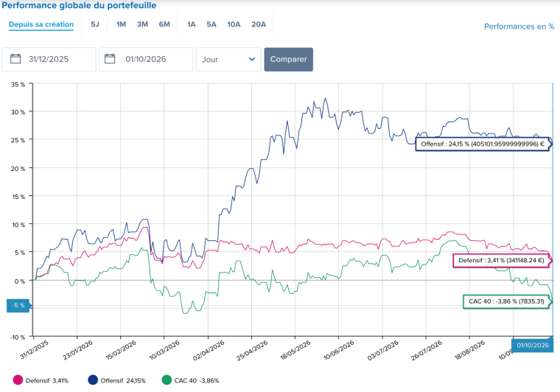Screen dimensions: 560x392
Task: Open the Jour granularity dropdown
Action: [228, 59]
